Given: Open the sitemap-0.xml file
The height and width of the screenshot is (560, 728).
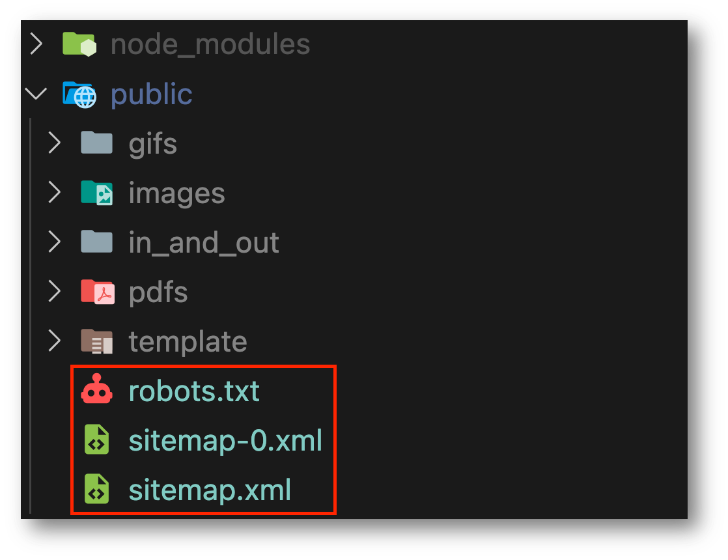Looking at the screenshot, I should pos(225,440).
